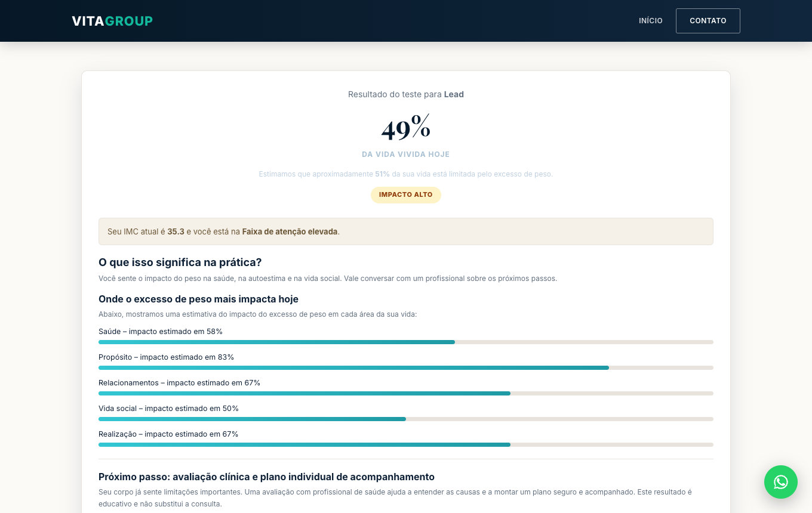
Task: Click the Relacionamentos impact progress bar
Action: 406,394
